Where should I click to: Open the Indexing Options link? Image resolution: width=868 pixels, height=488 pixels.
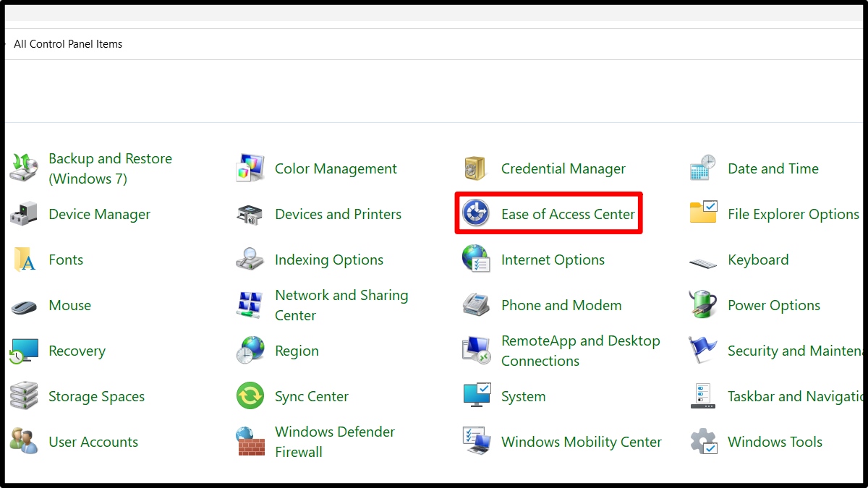329,260
